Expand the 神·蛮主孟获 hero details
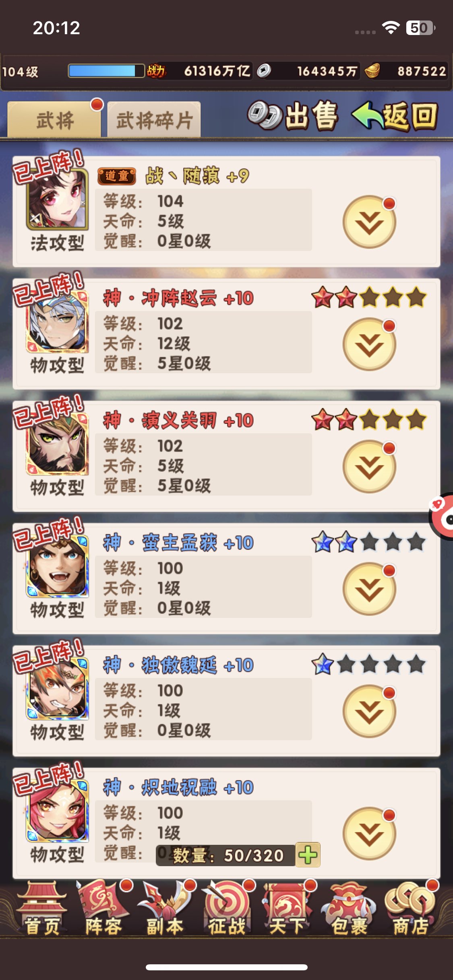 click(x=369, y=589)
